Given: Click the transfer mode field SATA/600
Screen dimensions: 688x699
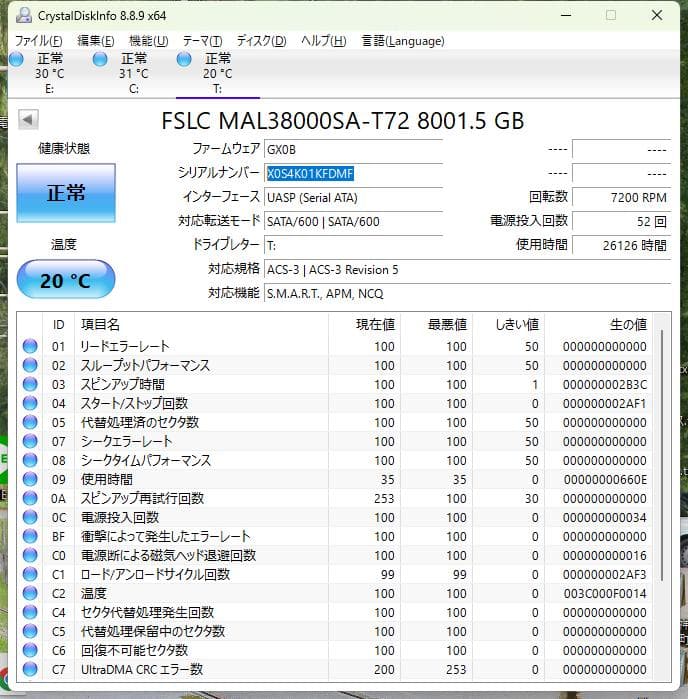Looking at the screenshot, I should coord(354,222).
